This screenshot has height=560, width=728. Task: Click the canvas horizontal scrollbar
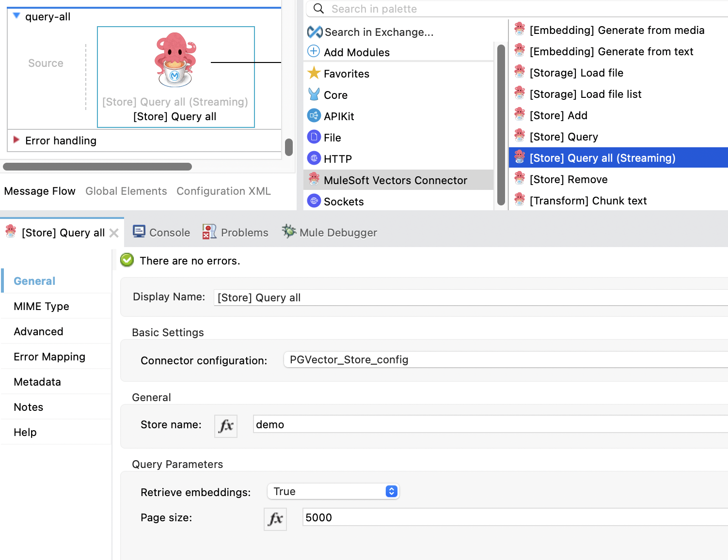pos(97,167)
